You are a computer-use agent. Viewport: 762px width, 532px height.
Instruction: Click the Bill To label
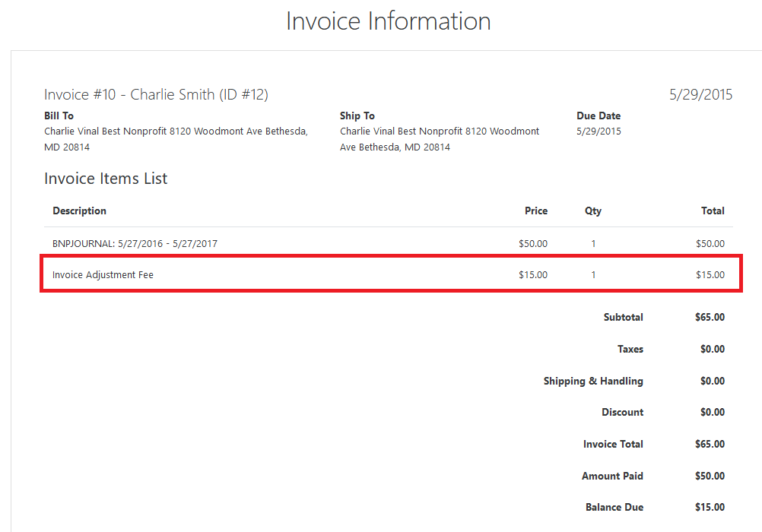(x=59, y=116)
